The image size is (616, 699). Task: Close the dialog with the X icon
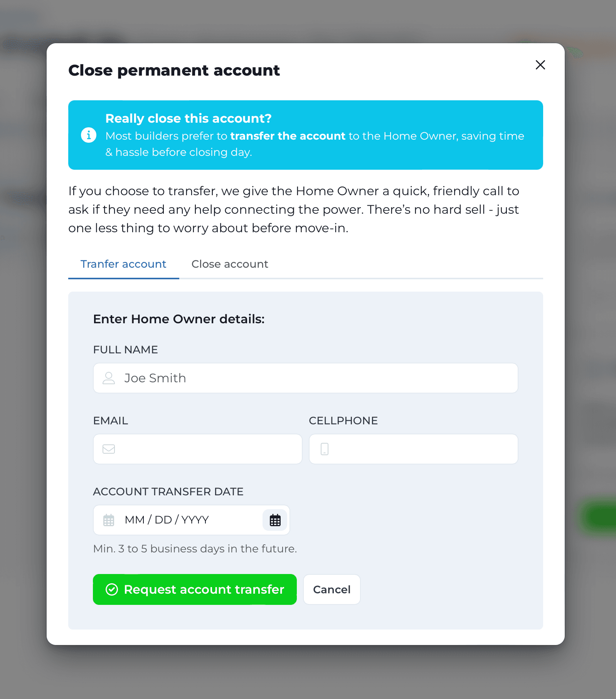[x=540, y=65]
